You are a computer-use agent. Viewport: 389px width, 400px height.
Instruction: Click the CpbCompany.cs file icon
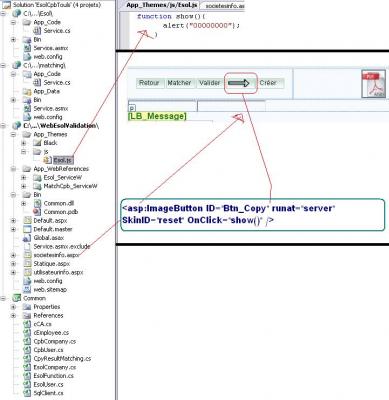pyautogui.click(x=27, y=341)
